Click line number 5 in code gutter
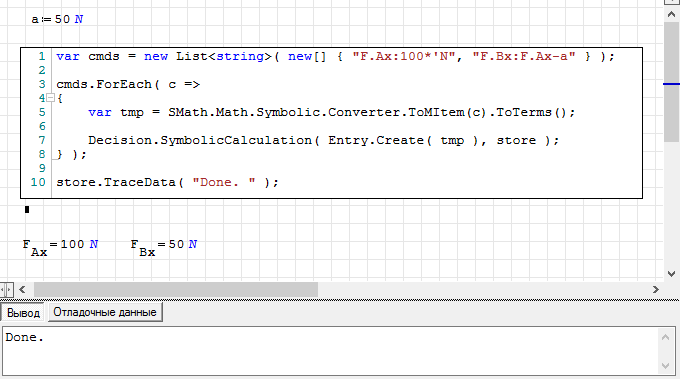 tap(42, 112)
